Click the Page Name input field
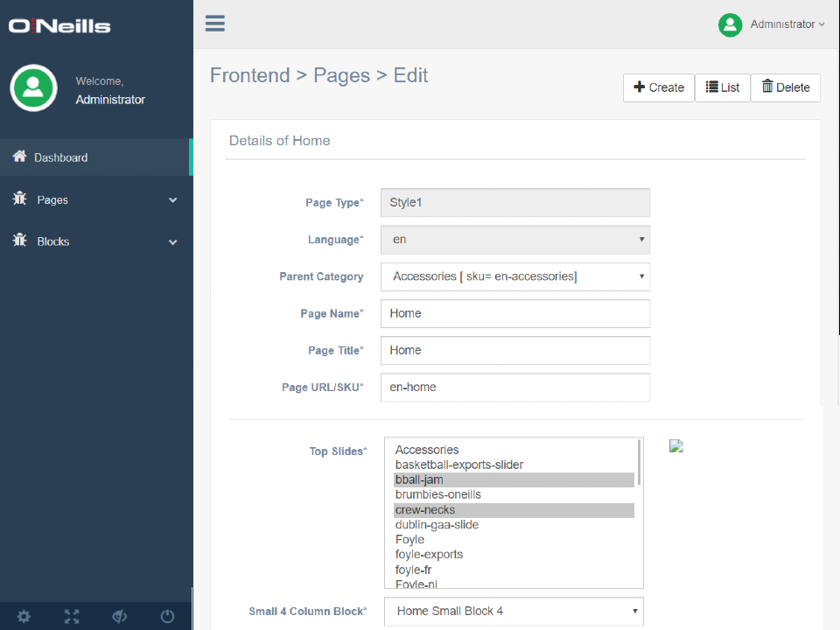 (x=514, y=313)
